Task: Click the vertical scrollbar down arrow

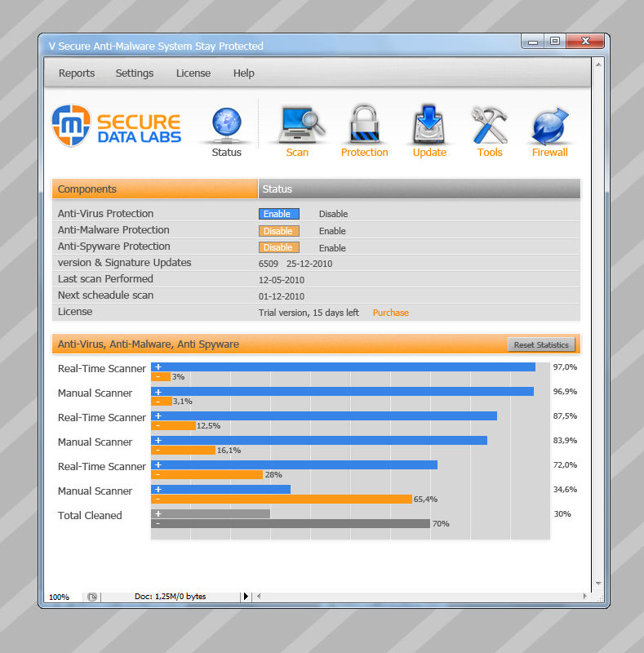Action: pos(598,584)
